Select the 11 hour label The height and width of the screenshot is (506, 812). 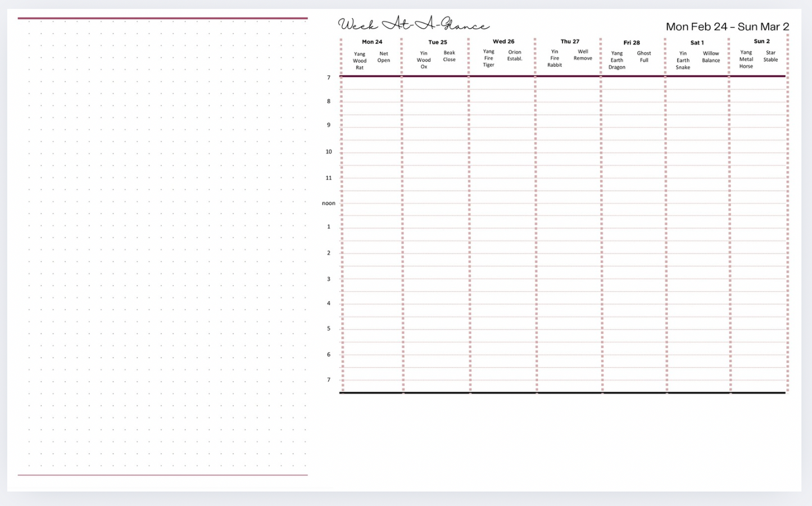pyautogui.click(x=329, y=178)
